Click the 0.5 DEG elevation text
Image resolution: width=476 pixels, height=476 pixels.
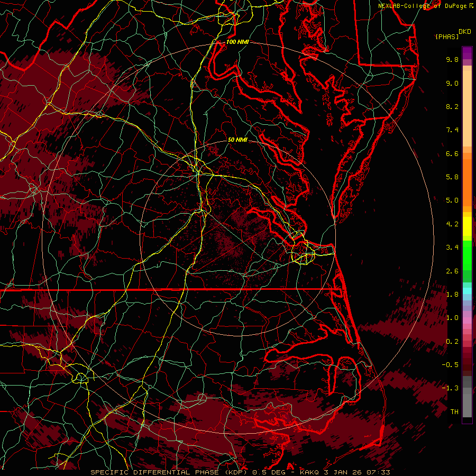pyautogui.click(x=269, y=472)
